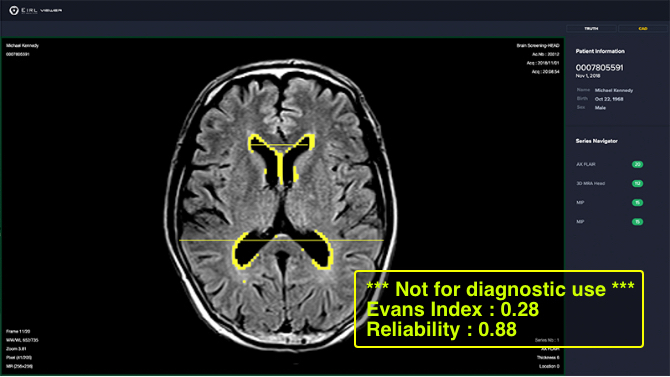Click the Patient Information heading
Image resolution: width=670 pixels, height=377 pixels.
coord(600,51)
